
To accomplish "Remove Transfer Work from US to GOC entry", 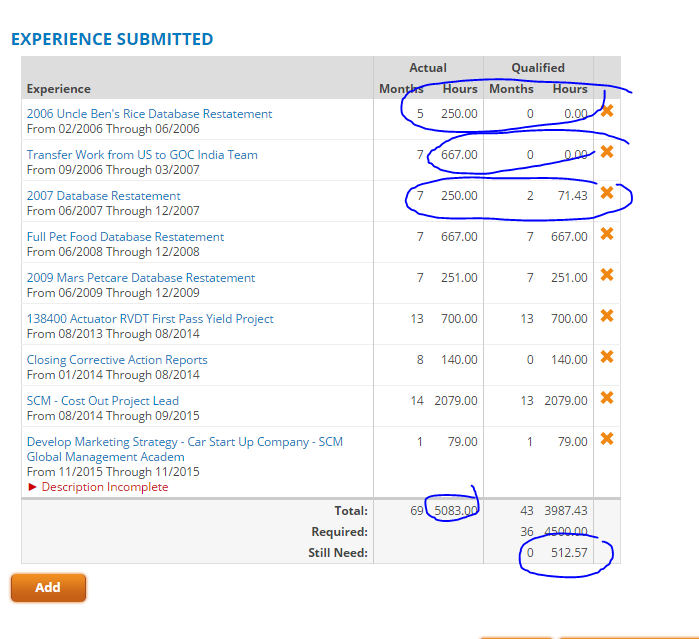I will [607, 152].
